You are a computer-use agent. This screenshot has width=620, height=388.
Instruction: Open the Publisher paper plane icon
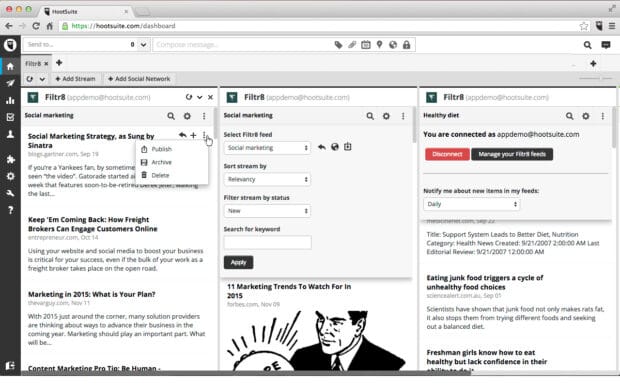(10, 83)
